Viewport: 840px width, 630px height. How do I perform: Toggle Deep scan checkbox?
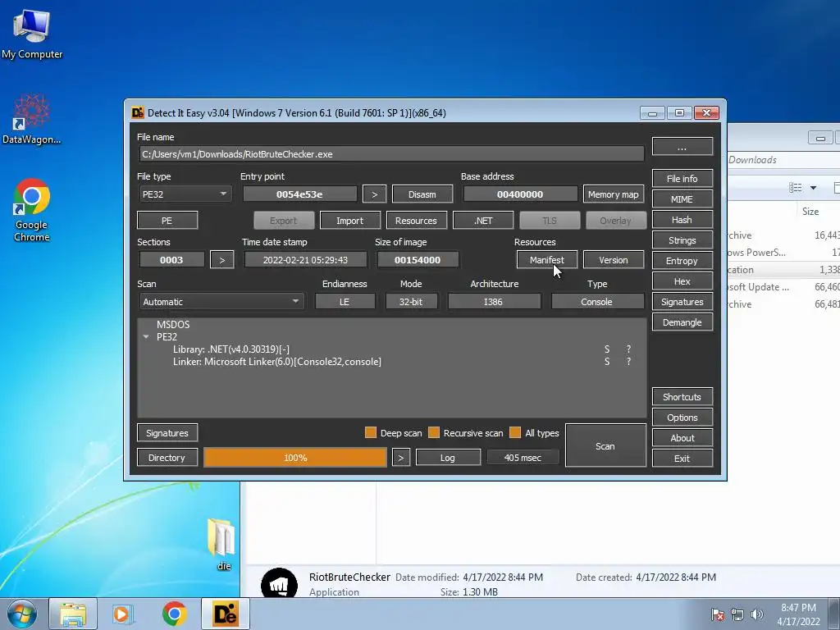click(x=370, y=433)
